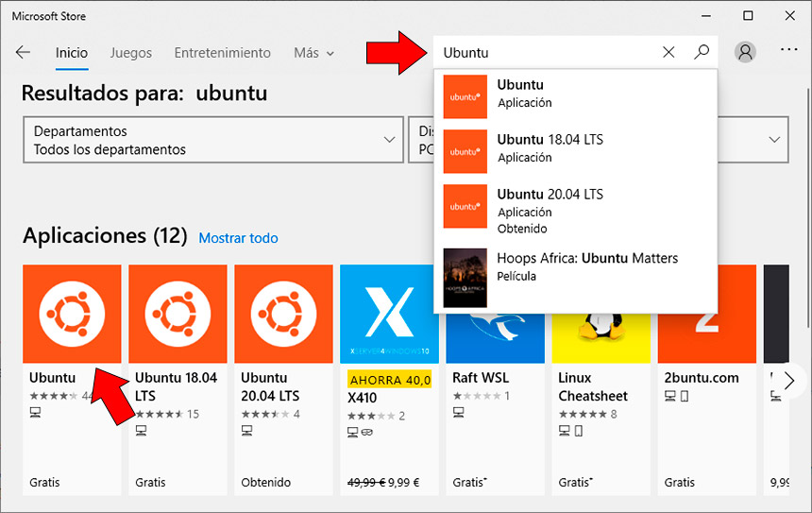
Task: Open Ubuntu 18.04 LTS tile logo
Action: pos(178,314)
